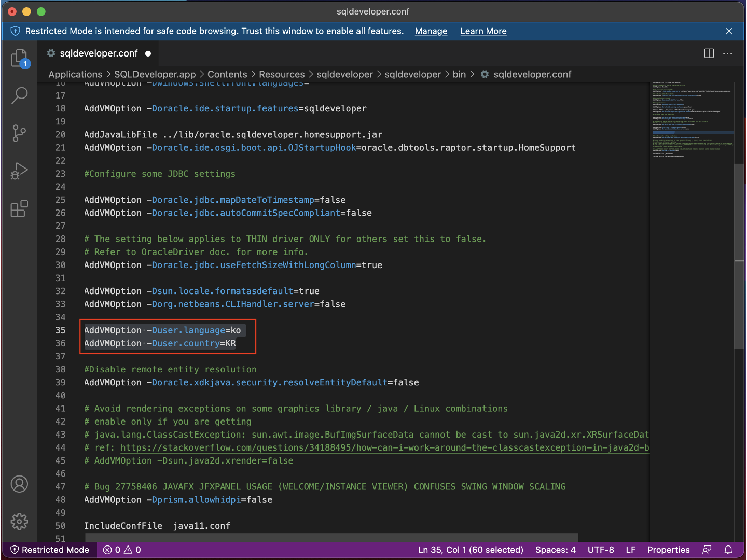
Task: Select the sqldeveloper.conf editor tab
Action: 99,53
